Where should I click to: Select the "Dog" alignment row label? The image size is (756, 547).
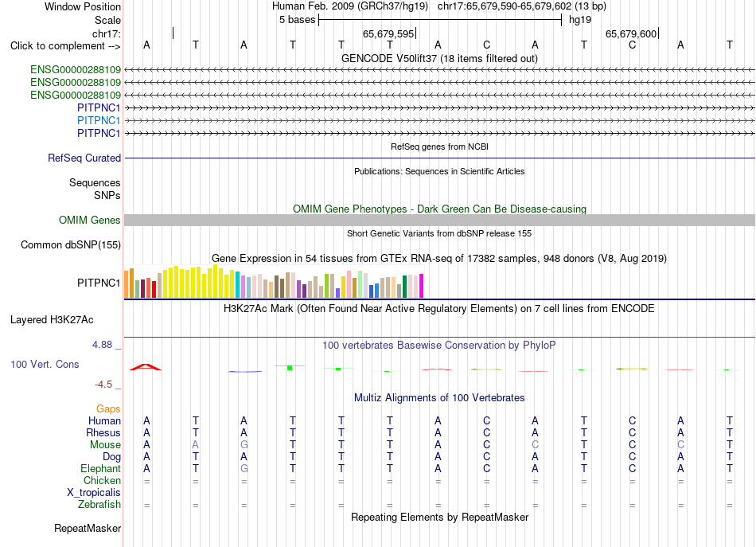(x=111, y=456)
